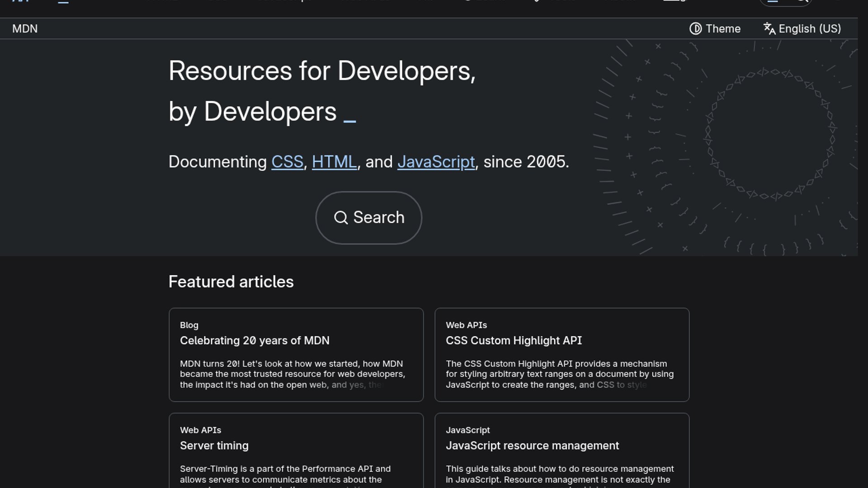Click the MDN breadcrumb link

click(x=25, y=29)
